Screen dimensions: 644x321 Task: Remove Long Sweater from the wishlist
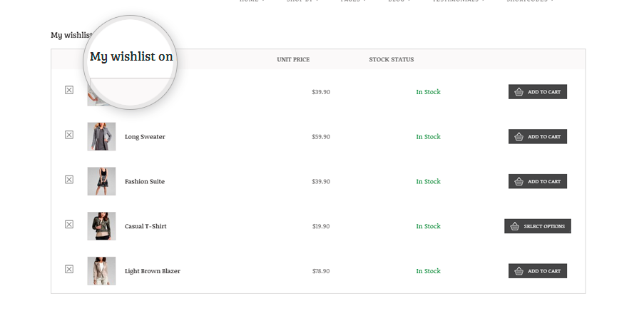(69, 135)
